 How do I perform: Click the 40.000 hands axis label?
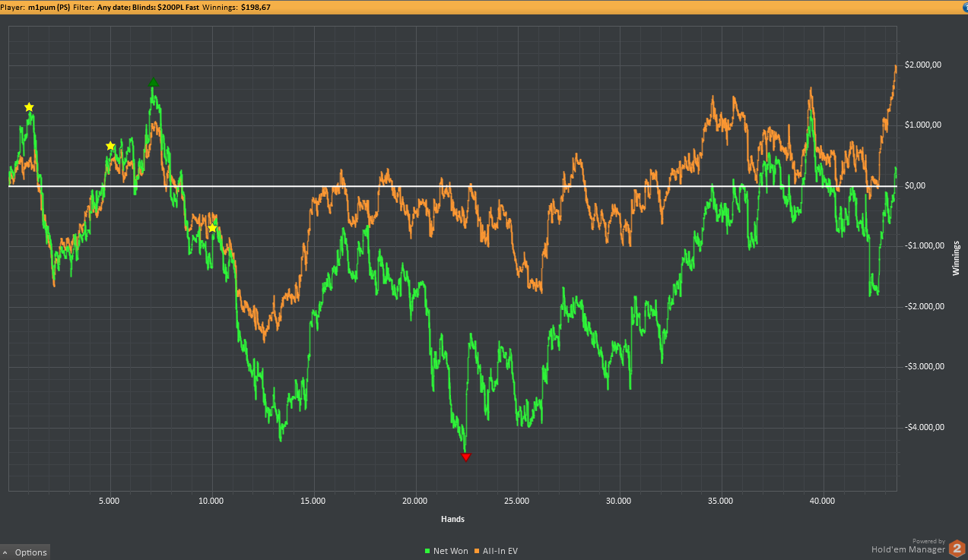point(822,501)
